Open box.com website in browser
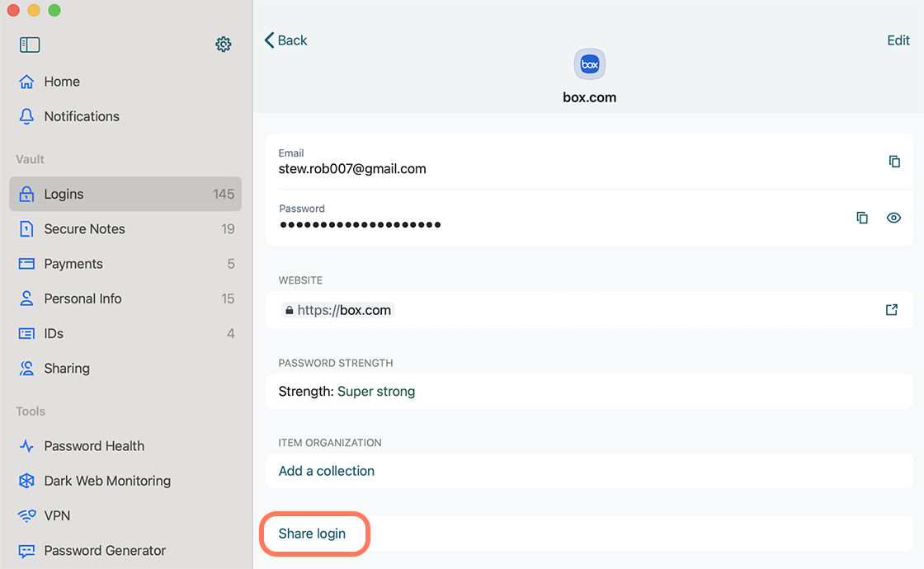This screenshot has width=924, height=569. (x=892, y=310)
